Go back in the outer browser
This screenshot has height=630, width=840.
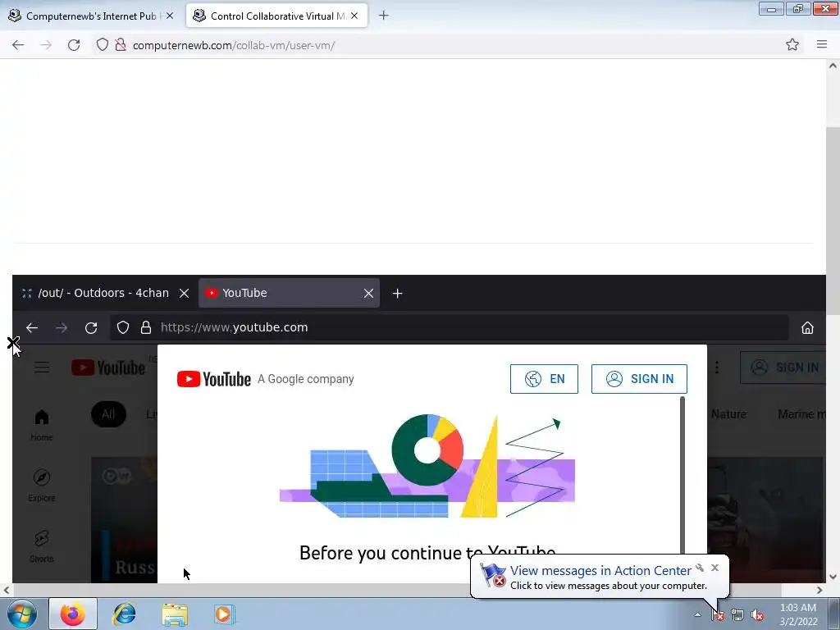pos(18,45)
